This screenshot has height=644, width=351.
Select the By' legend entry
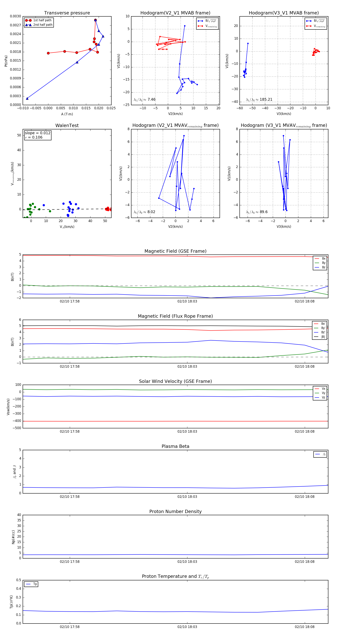pos(320,328)
